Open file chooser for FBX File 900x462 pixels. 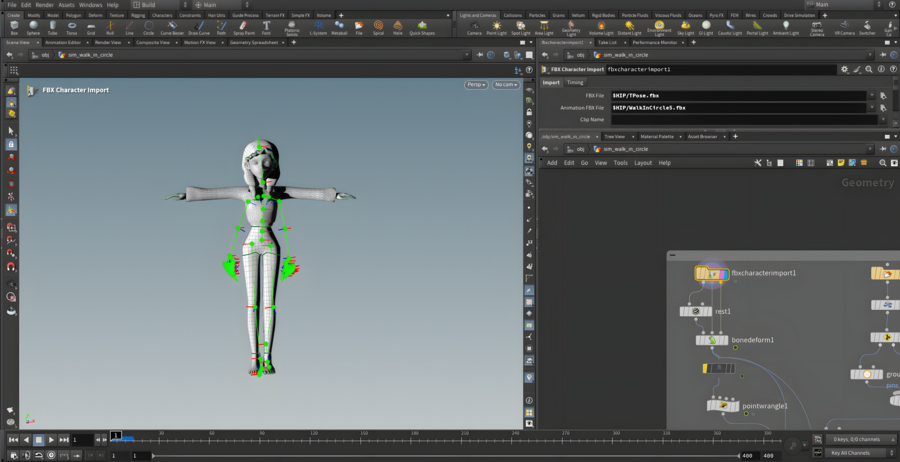coord(883,95)
